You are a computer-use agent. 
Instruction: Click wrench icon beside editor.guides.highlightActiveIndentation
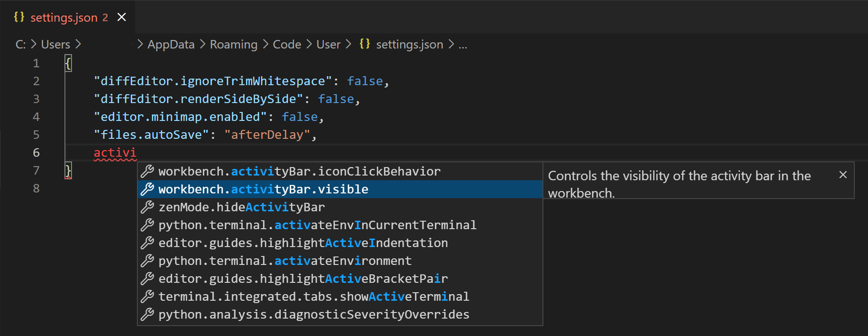[x=147, y=243]
